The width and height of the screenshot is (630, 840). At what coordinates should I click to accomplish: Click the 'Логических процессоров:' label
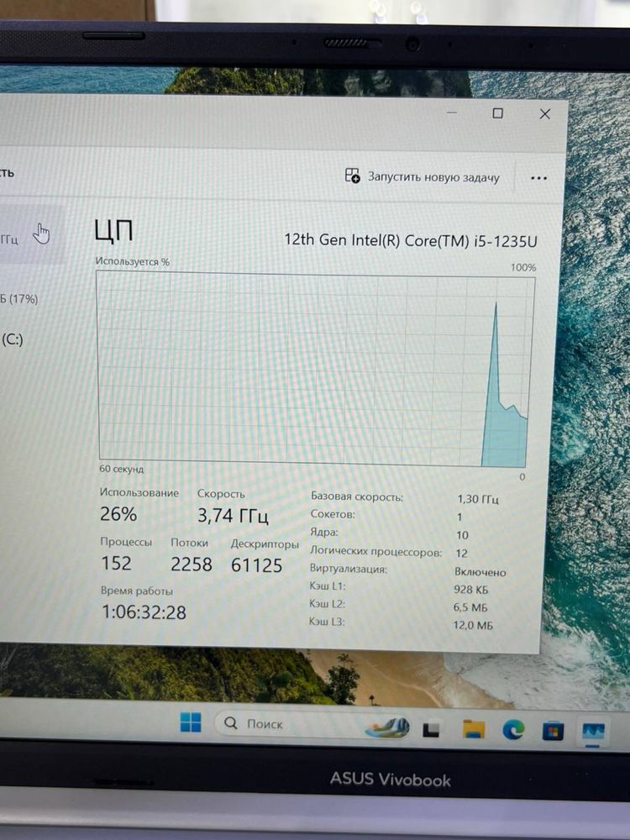click(x=376, y=551)
